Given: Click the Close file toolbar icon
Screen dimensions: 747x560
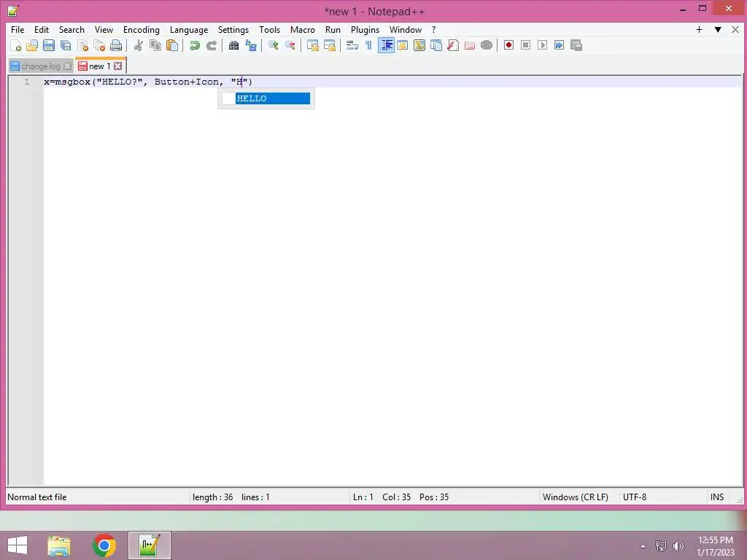Looking at the screenshot, I should point(83,45).
